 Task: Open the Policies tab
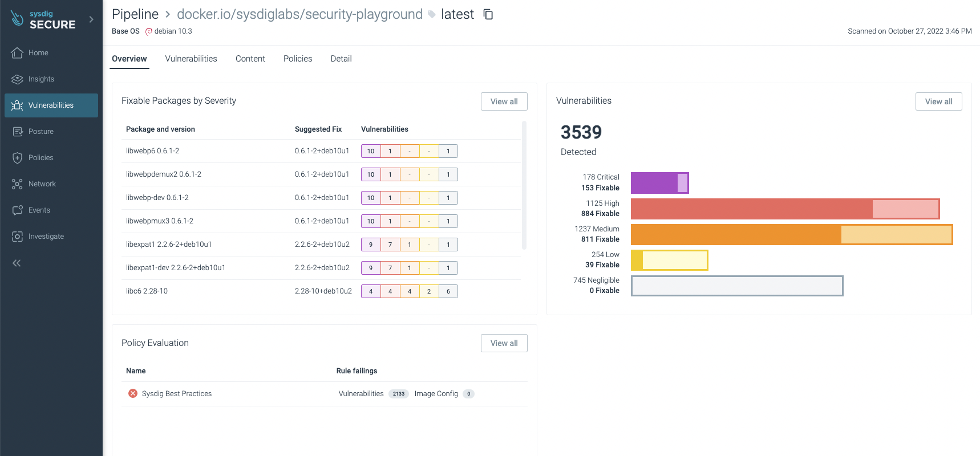(298, 59)
